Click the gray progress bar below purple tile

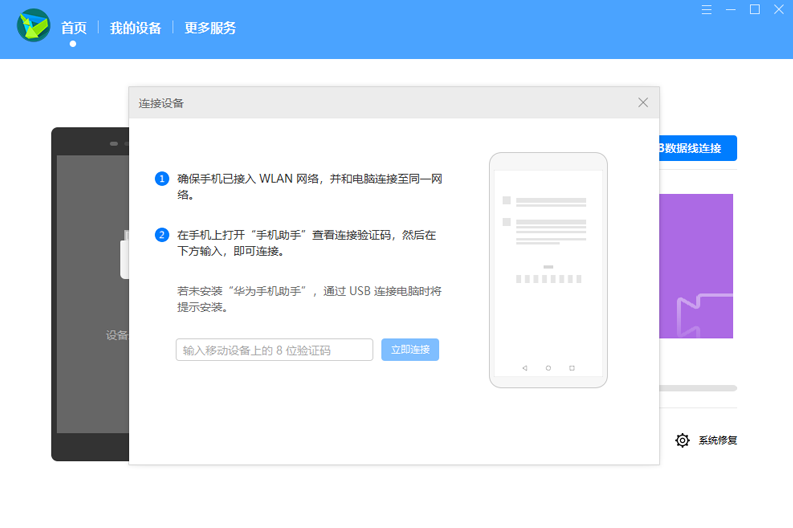698,388
